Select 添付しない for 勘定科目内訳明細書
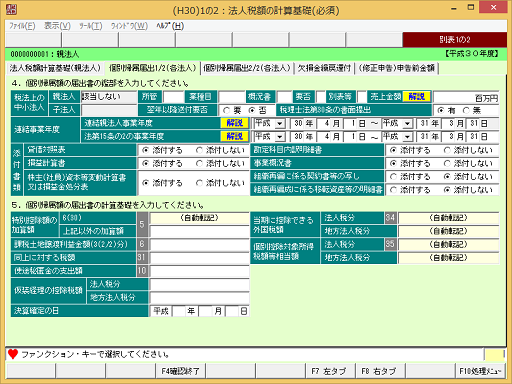Screen dimensions: 512x384 (x=447, y=150)
